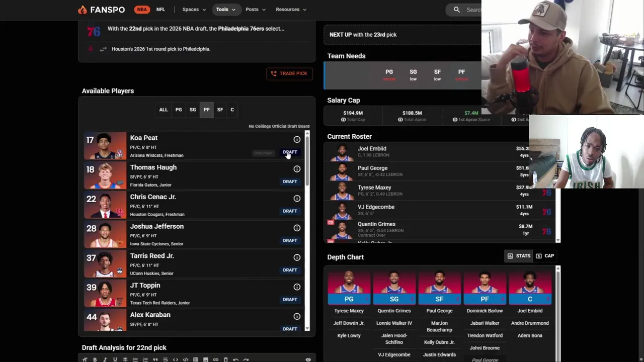Draft Tarris Reed Jr.
This screenshot has height=362, width=644.
click(290, 270)
